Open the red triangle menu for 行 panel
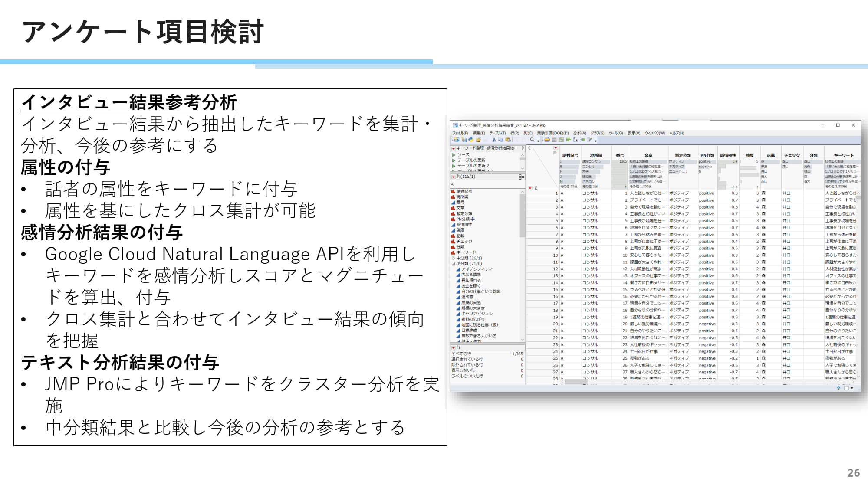This screenshot has width=868, height=488. tap(454, 347)
